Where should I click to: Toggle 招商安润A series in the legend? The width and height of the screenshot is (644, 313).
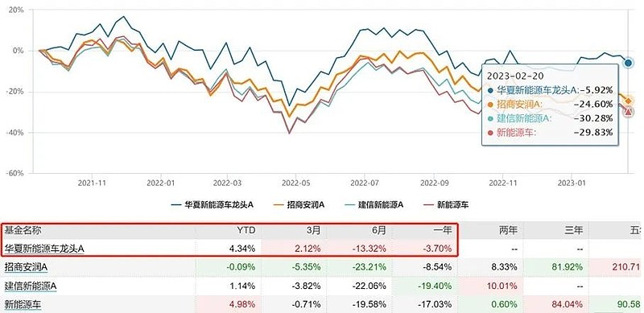click(299, 204)
